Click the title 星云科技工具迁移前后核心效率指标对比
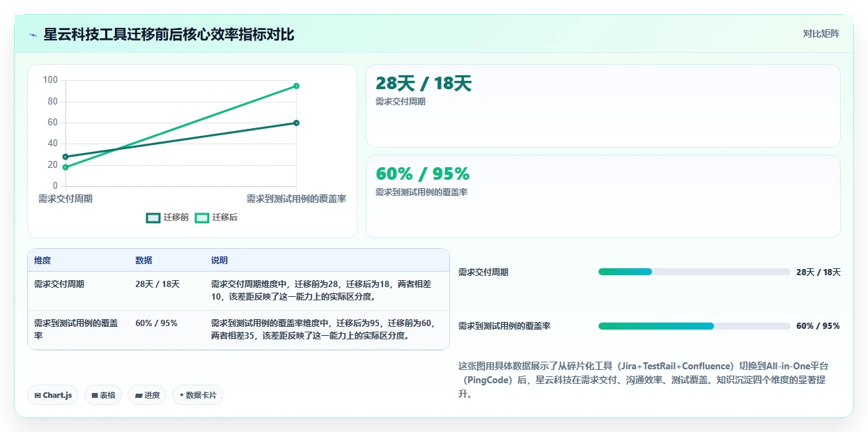 point(169,34)
